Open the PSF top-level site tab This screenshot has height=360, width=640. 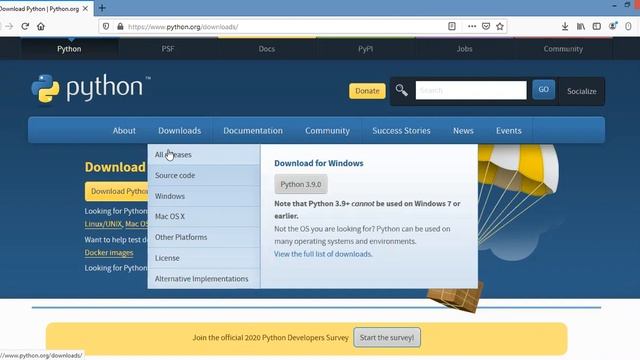coord(168,49)
